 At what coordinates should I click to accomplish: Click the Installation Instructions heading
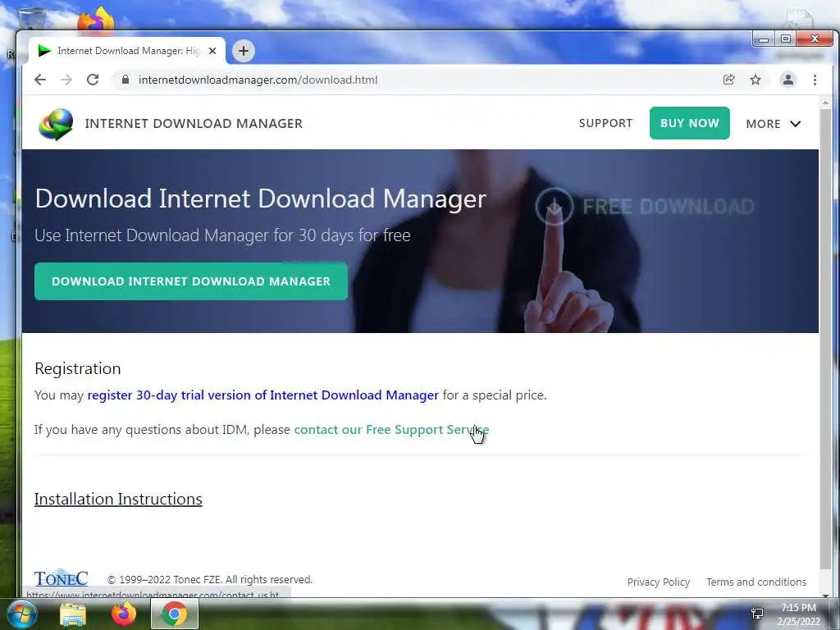[x=118, y=499]
